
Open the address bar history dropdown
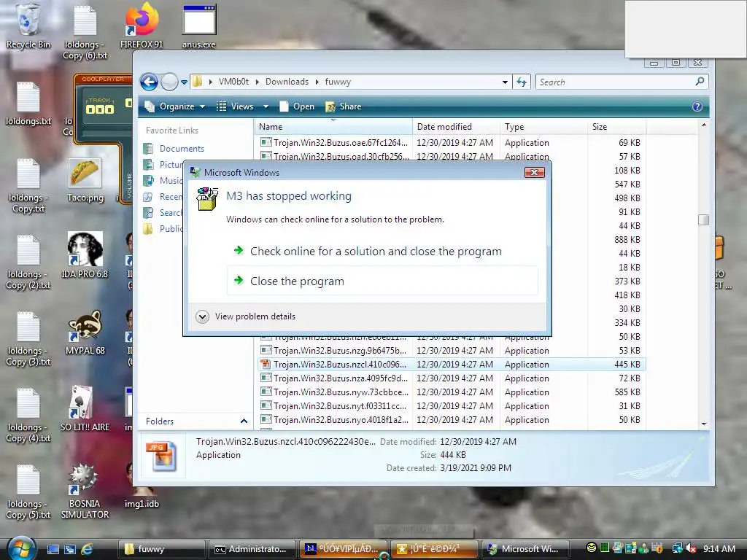505,82
